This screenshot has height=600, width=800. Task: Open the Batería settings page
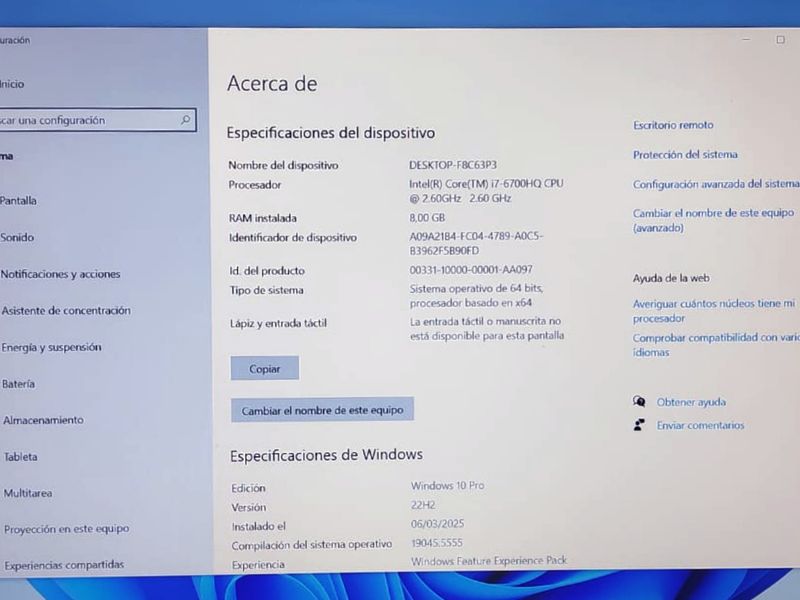pyautogui.click(x=18, y=384)
